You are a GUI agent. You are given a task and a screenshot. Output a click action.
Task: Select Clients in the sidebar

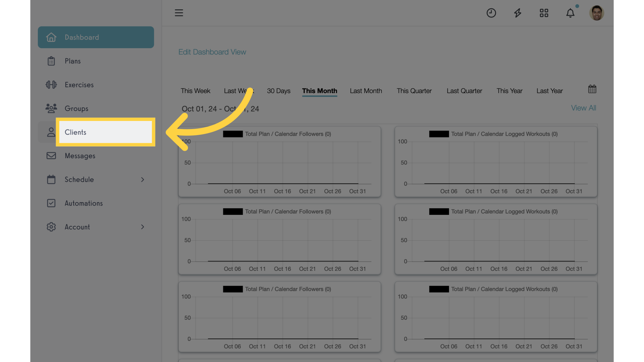pos(75,132)
